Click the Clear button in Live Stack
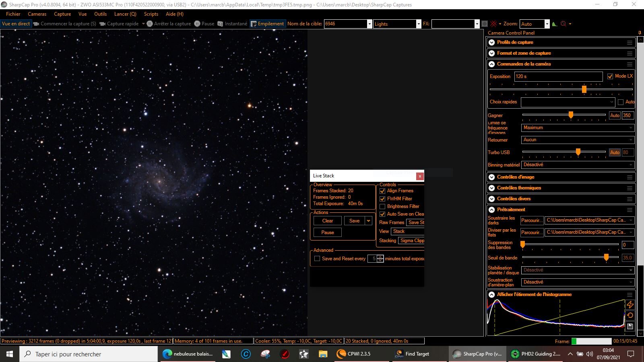 pyautogui.click(x=328, y=221)
